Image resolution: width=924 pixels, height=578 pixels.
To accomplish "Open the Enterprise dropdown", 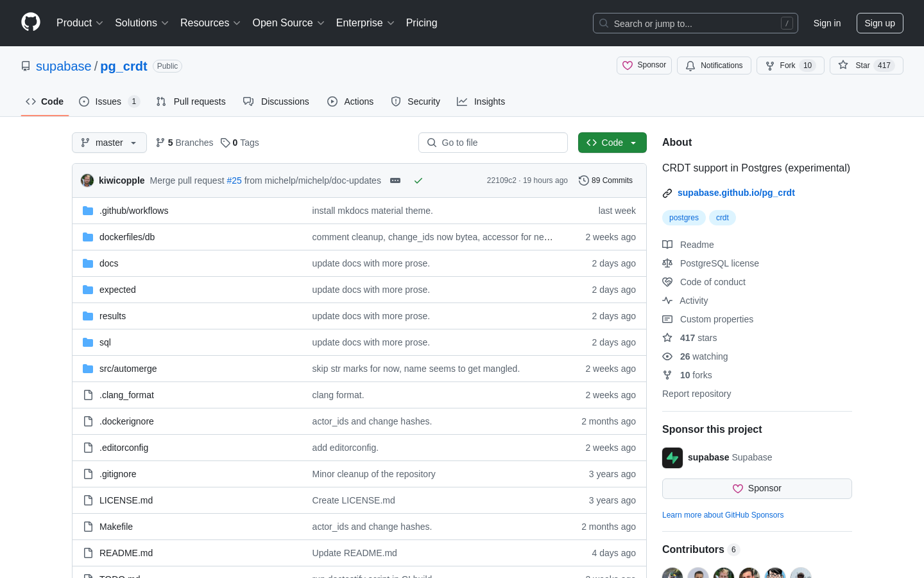I will click(365, 23).
